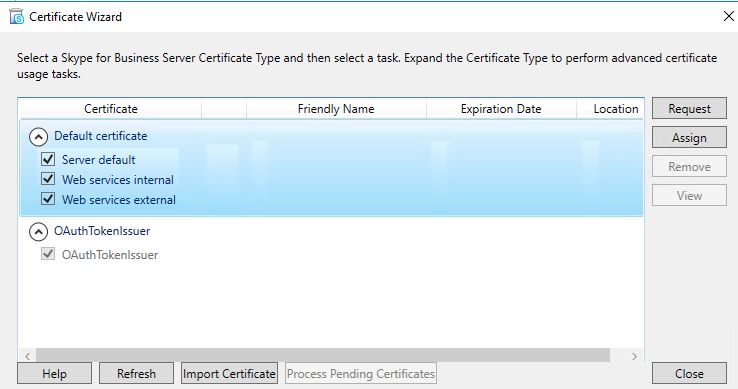Select the greyed OAuthTokenIssuer item label
738x389 pixels.
pyautogui.click(x=110, y=255)
